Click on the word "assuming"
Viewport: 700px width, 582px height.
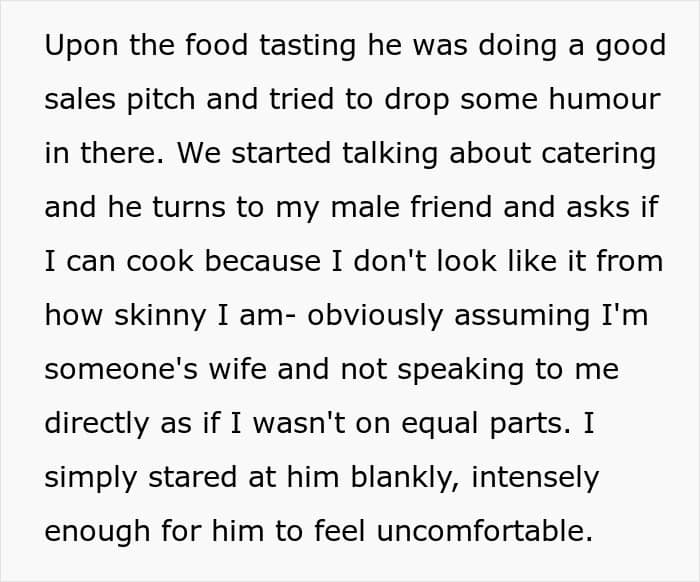522,316
